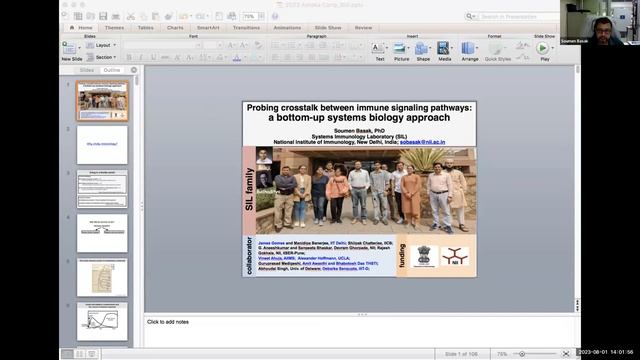The width and height of the screenshot is (640, 360).
Task: Start slideshow with Play button
Action: coord(542,48)
